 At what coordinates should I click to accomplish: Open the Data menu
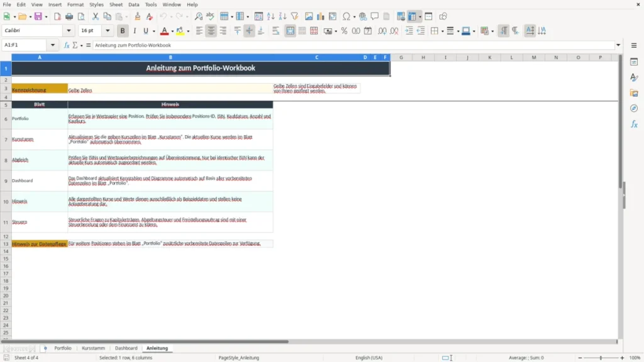[134, 4]
